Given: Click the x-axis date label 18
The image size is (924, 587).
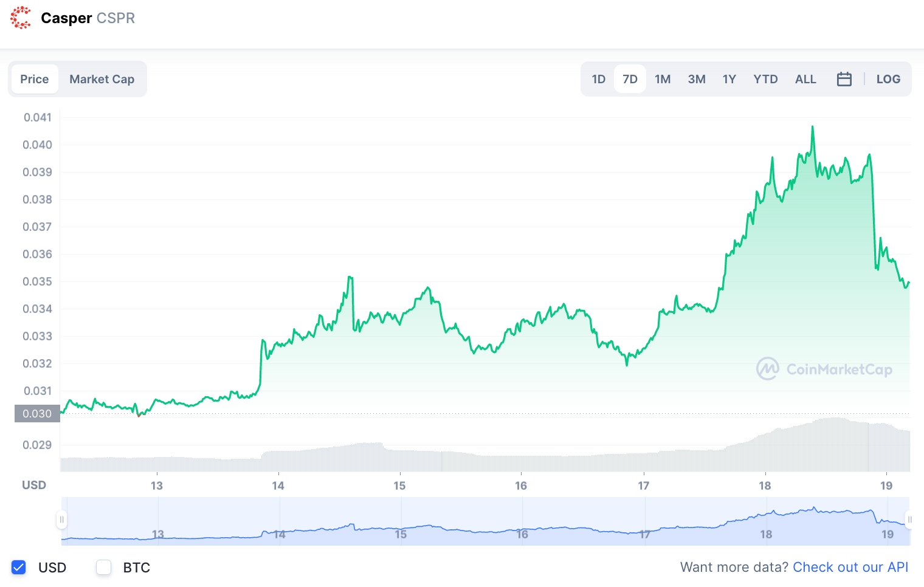Looking at the screenshot, I should coord(765,486).
